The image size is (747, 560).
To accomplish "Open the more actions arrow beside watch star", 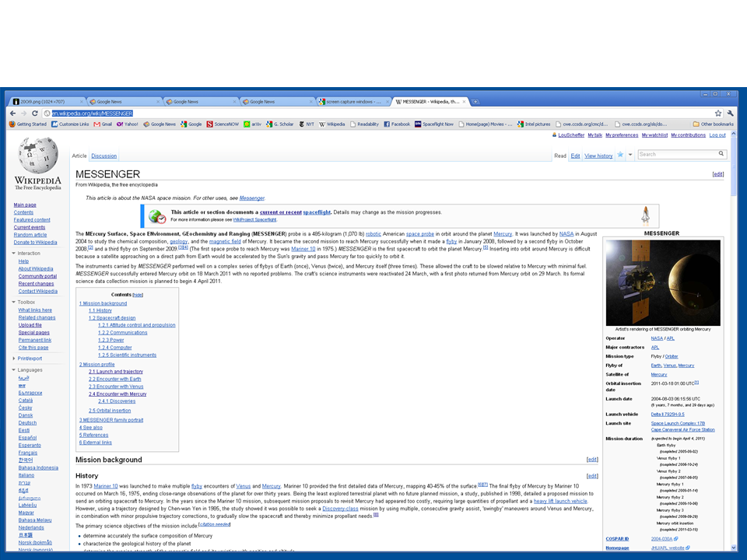I will [x=630, y=155].
